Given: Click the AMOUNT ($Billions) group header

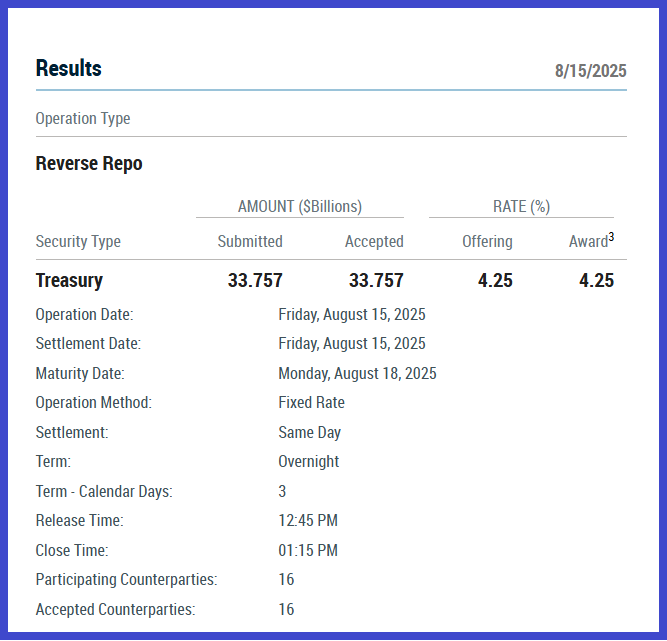Looking at the screenshot, I should click(299, 207).
